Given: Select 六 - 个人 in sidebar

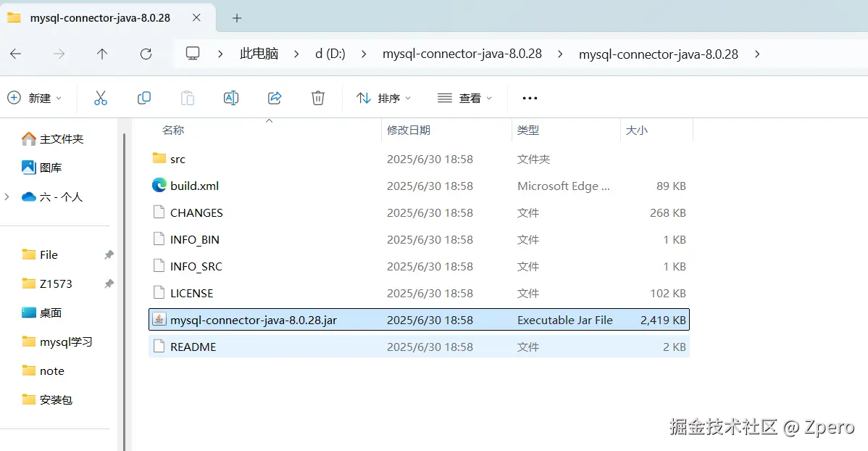Looking at the screenshot, I should (52, 196).
